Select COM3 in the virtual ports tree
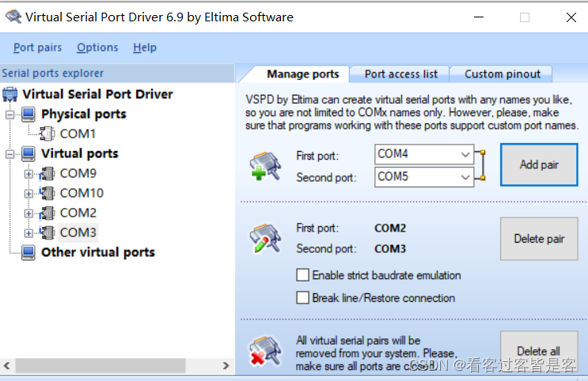The width and height of the screenshot is (588, 381). click(78, 232)
